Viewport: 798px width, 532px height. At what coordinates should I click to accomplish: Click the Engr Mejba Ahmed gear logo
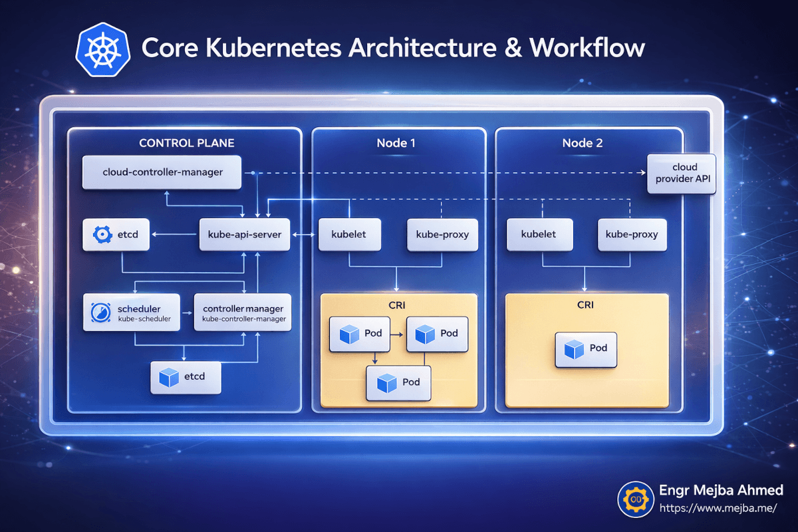click(x=636, y=499)
